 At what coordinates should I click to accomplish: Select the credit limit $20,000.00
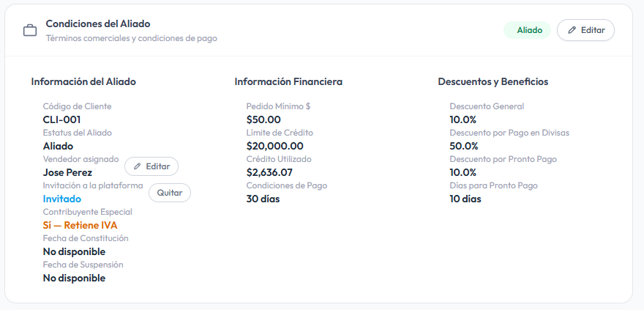tap(275, 147)
